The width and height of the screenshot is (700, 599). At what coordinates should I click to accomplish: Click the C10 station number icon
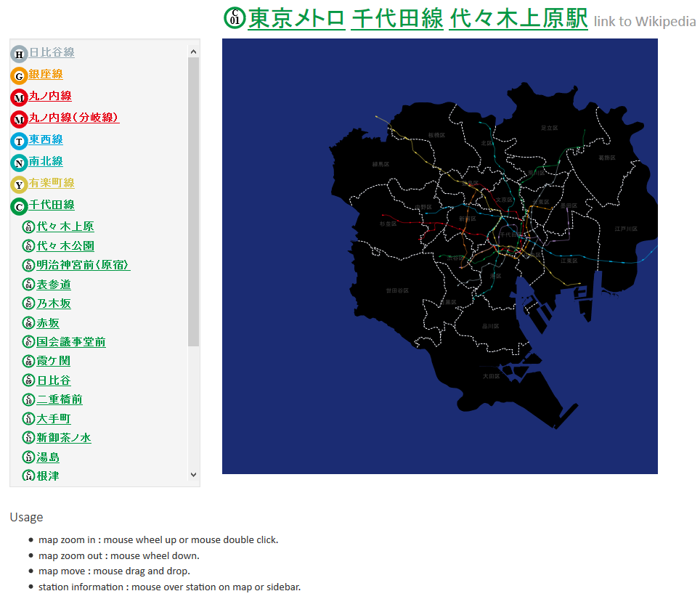point(28,399)
